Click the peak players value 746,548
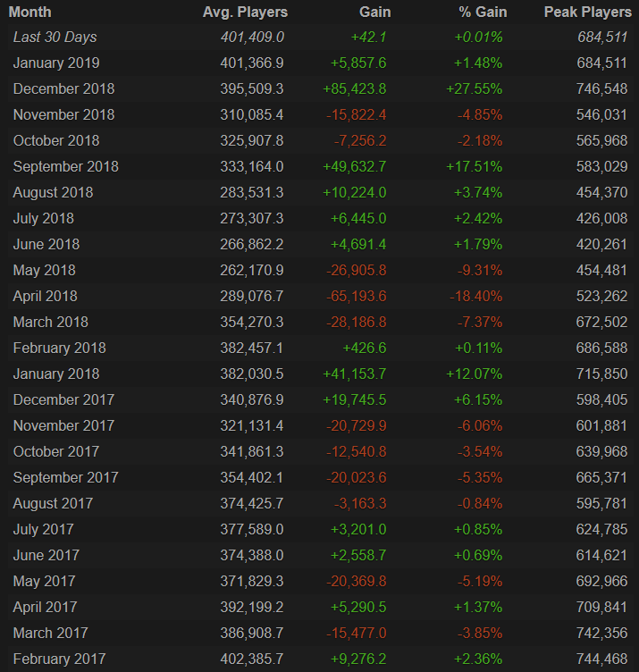The height and width of the screenshot is (672, 639). [601, 88]
